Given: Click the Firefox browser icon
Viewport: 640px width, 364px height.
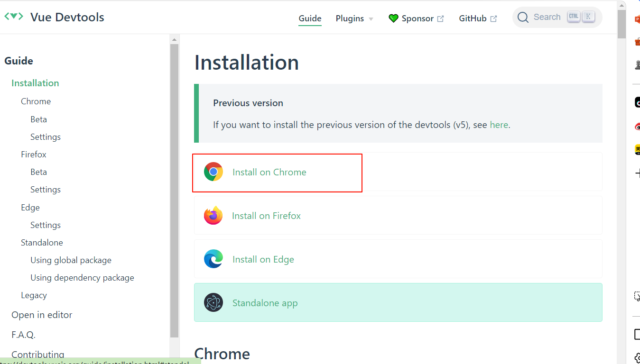Looking at the screenshot, I should (213, 215).
